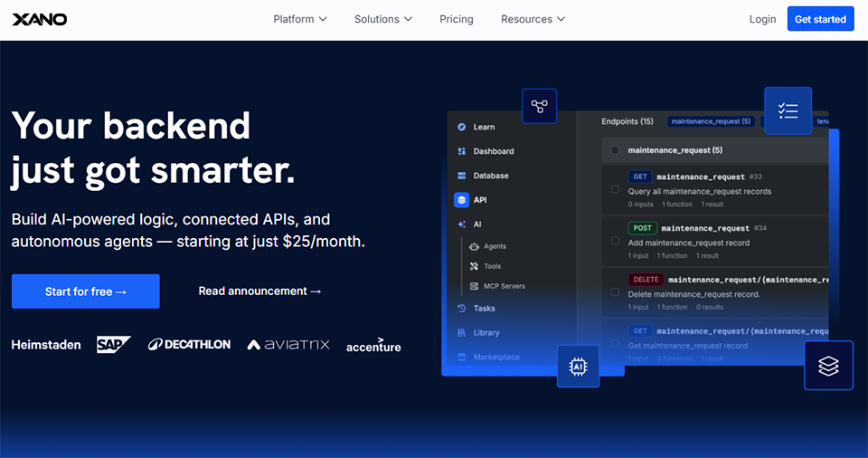The width and height of the screenshot is (868, 458).
Task: Click the AI sparkle icon
Action: (x=462, y=224)
